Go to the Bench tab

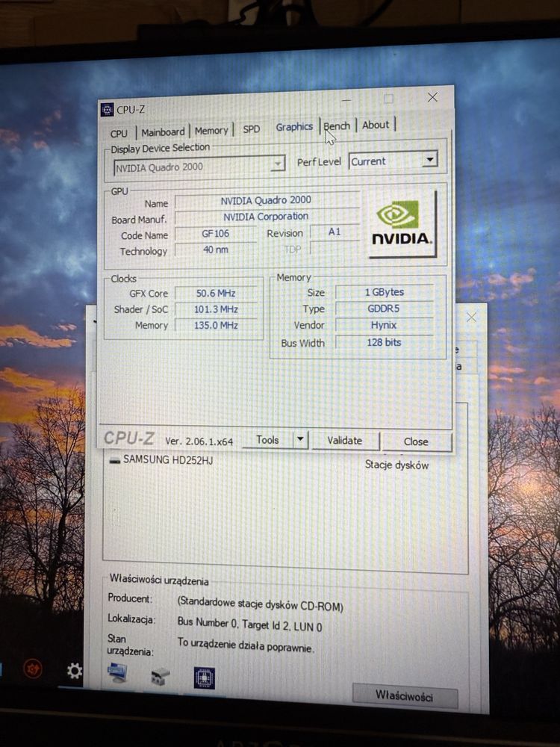(x=337, y=125)
